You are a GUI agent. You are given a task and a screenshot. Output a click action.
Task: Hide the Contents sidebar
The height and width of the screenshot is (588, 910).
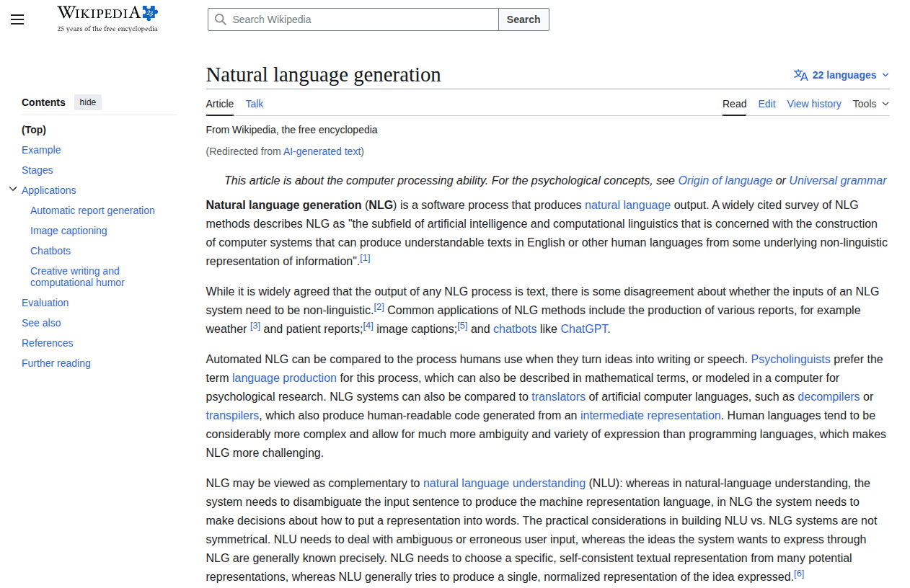pyautogui.click(x=87, y=102)
